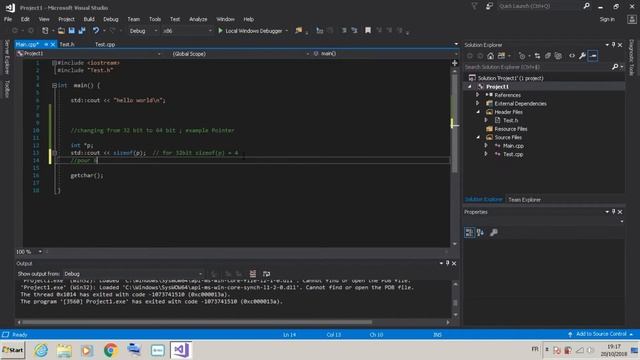Click the Save button in toolbar
640x360 pixels.
click(72, 31)
